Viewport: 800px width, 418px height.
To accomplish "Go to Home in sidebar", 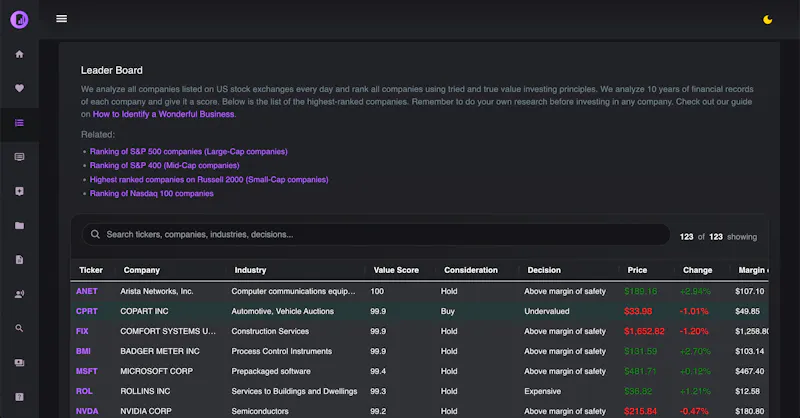I will pyautogui.click(x=19, y=54).
